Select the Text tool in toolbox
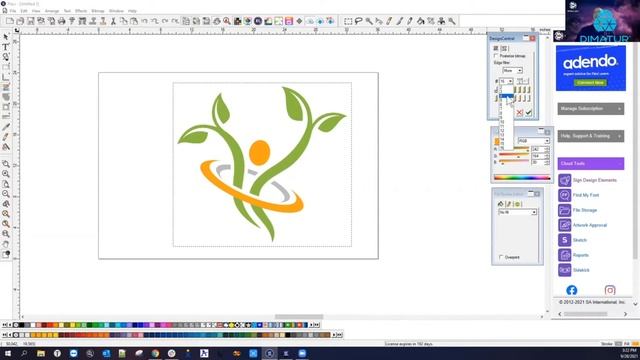 tap(6, 47)
